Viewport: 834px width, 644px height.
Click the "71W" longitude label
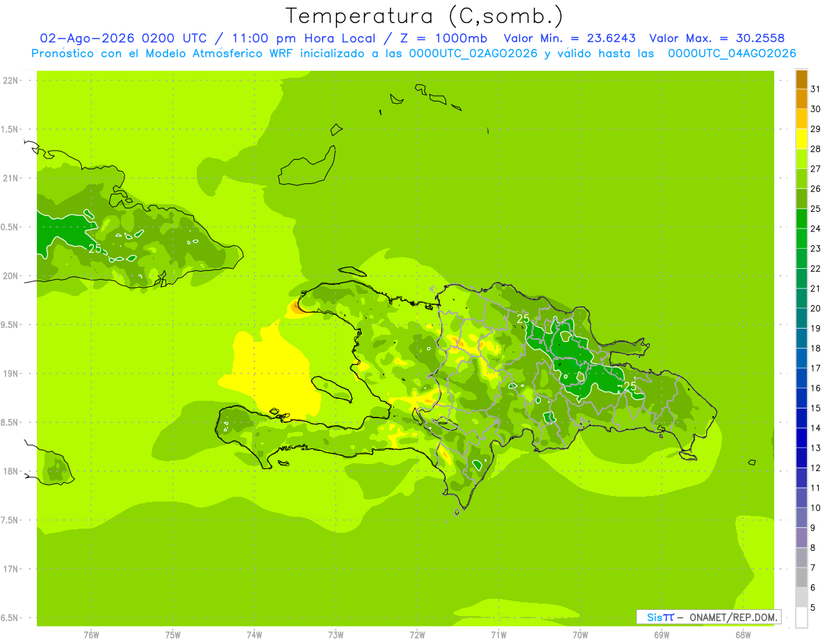tap(498, 635)
